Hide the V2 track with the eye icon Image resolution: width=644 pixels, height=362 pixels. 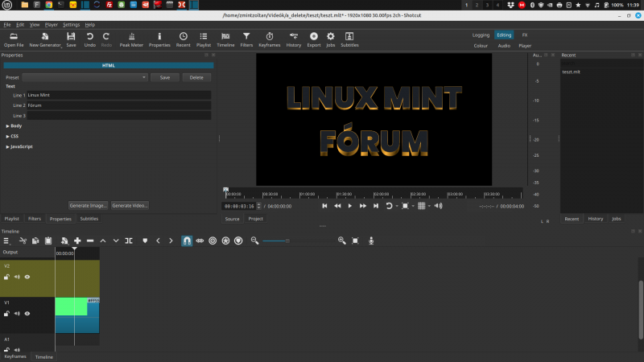[x=27, y=277]
